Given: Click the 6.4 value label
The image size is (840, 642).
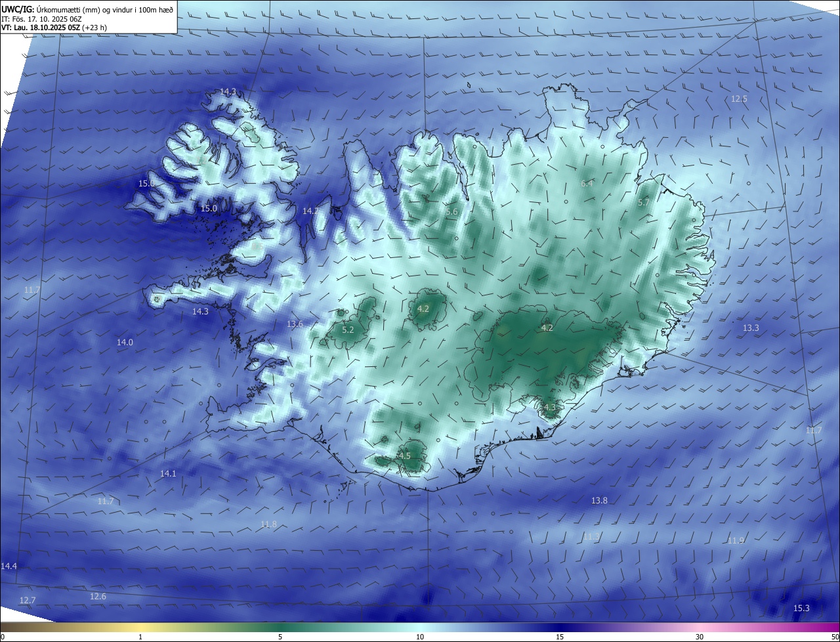Looking at the screenshot, I should coord(587,183).
